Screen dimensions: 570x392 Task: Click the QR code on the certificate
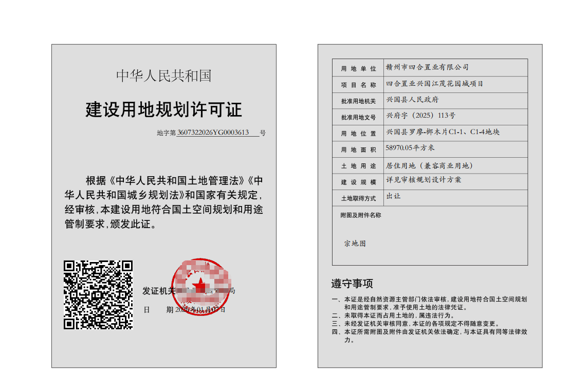pyautogui.click(x=98, y=294)
